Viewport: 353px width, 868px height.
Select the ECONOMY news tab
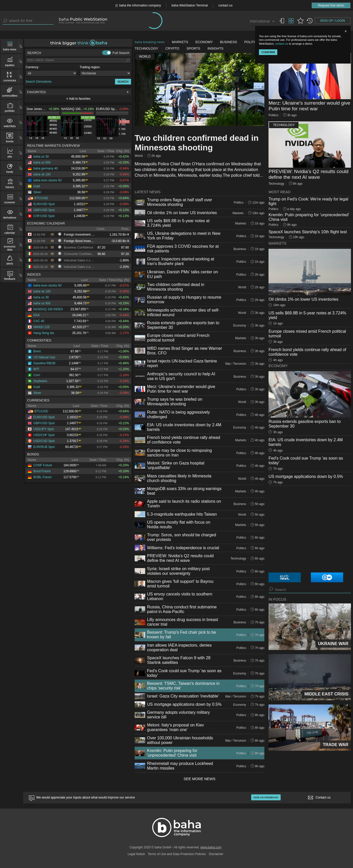(x=204, y=42)
